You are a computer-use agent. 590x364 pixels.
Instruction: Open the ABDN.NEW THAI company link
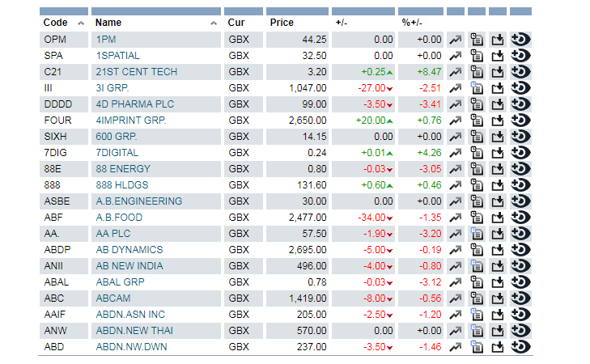(134, 331)
